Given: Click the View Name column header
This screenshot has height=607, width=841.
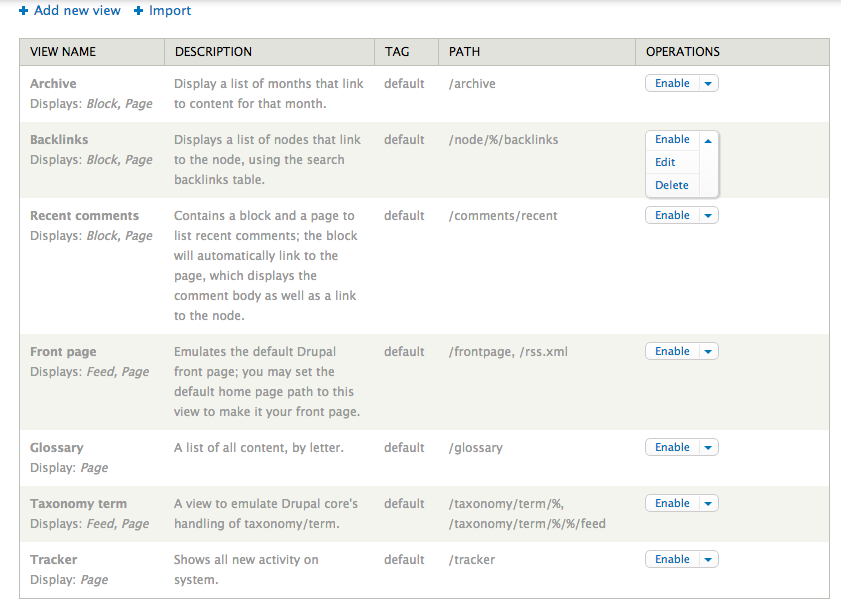Looking at the screenshot, I should (x=63, y=52).
